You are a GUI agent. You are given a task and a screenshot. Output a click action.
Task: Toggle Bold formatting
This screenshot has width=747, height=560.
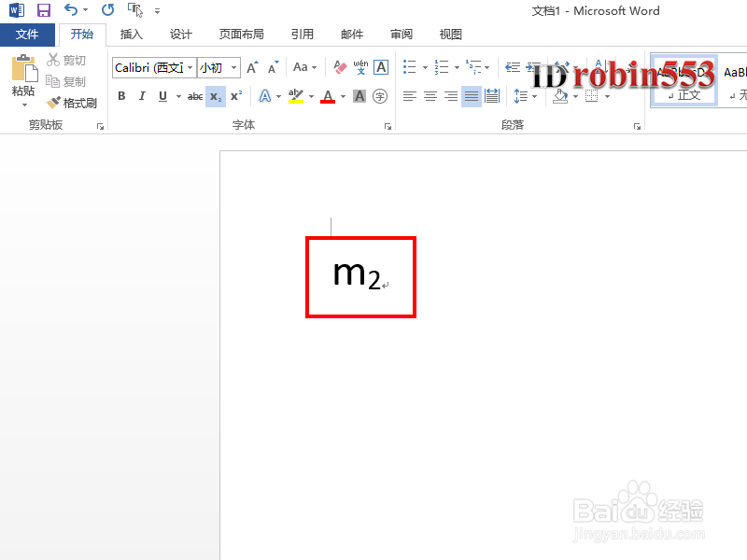[121, 96]
